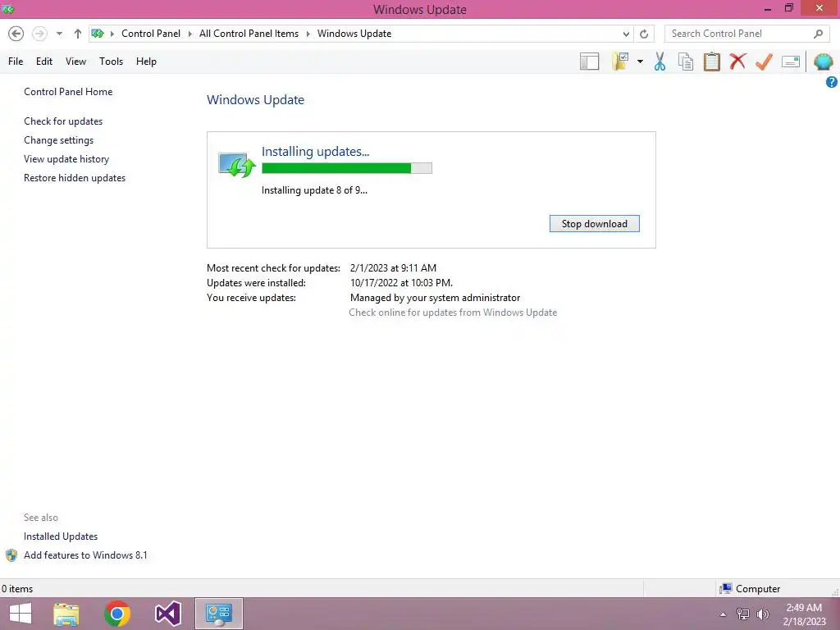Screen dimensions: 840x630
Task: Expand the chevron after All Control Panel Items
Action: (308, 34)
